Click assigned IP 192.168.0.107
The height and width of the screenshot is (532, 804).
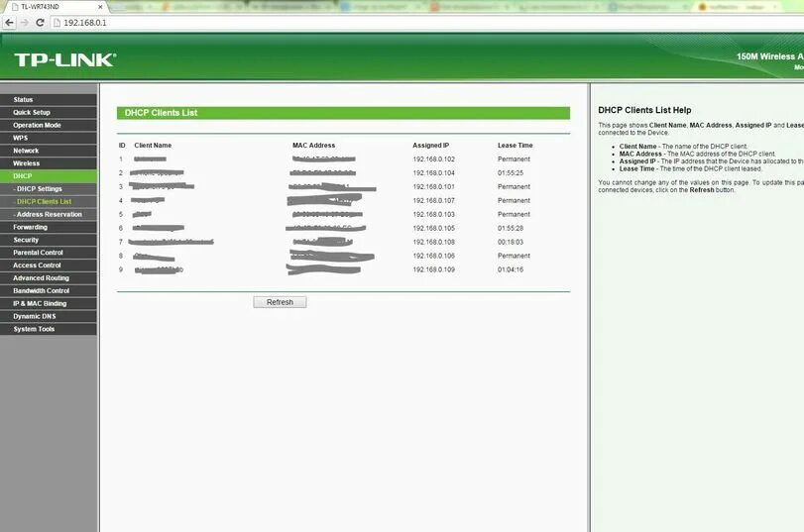click(x=434, y=201)
